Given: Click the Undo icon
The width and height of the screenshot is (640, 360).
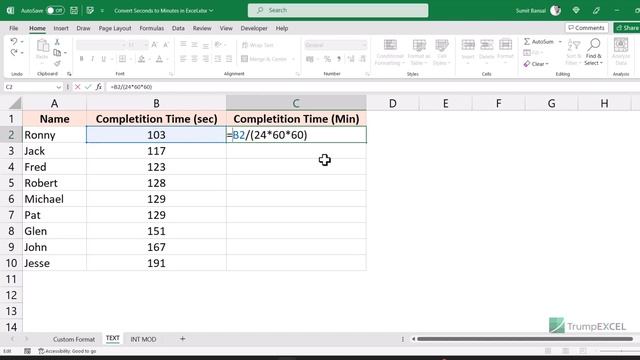Looking at the screenshot, I should pyautogui.click(x=13, y=42).
